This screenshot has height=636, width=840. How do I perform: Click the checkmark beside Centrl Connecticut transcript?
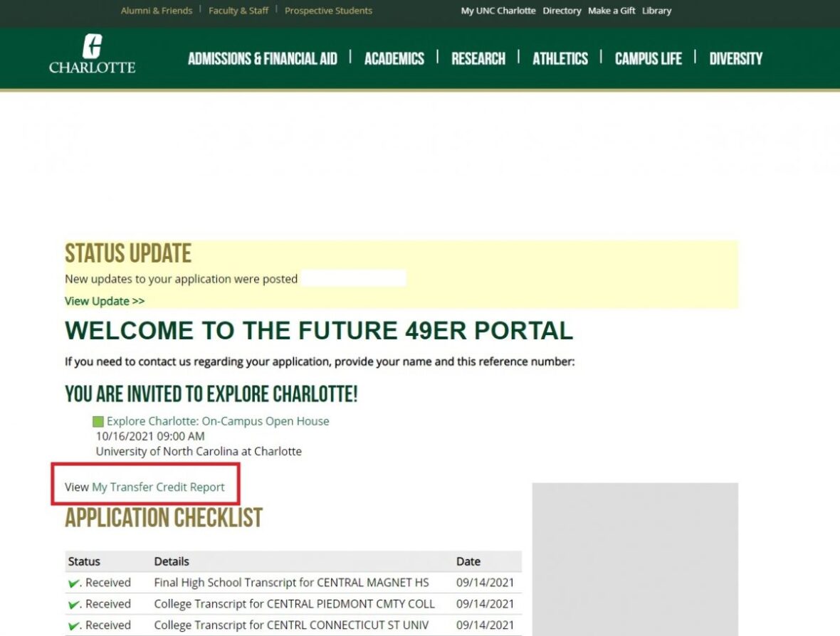click(74, 625)
